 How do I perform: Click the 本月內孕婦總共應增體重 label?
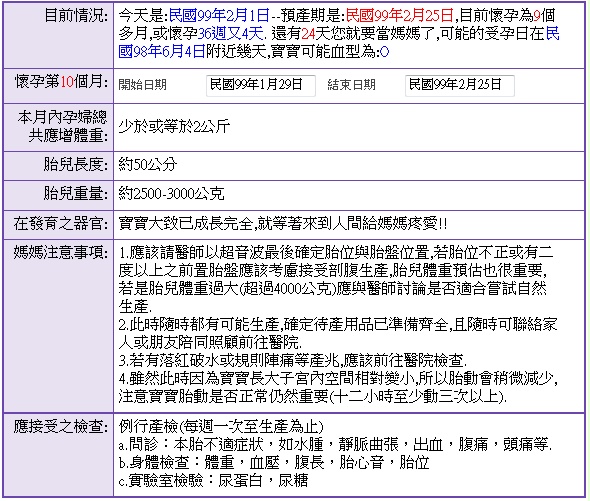[x=62, y=126]
